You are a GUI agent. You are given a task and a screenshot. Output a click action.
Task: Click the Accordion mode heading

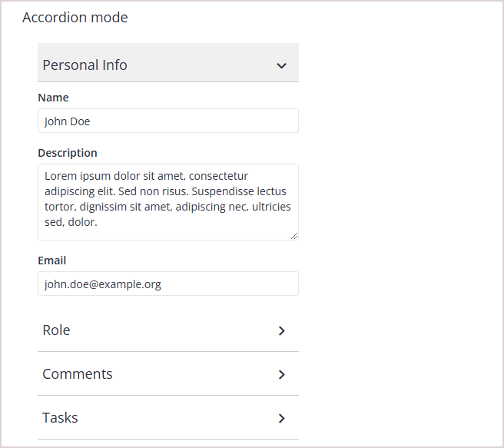(x=75, y=18)
